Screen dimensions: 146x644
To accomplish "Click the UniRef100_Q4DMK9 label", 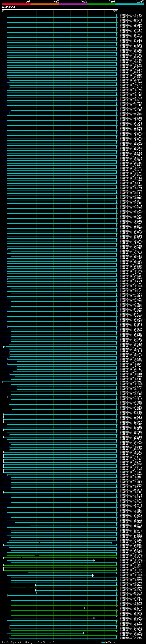I will 131,598.
